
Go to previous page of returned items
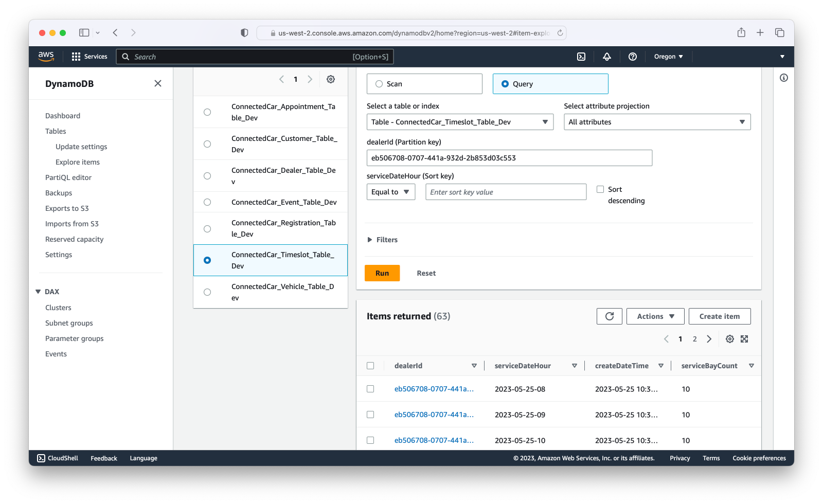point(666,339)
